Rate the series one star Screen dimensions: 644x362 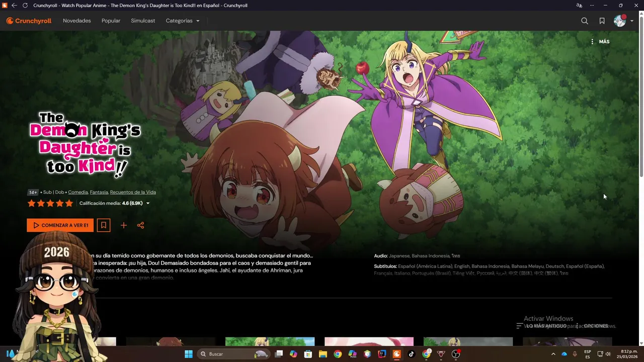pos(31,204)
